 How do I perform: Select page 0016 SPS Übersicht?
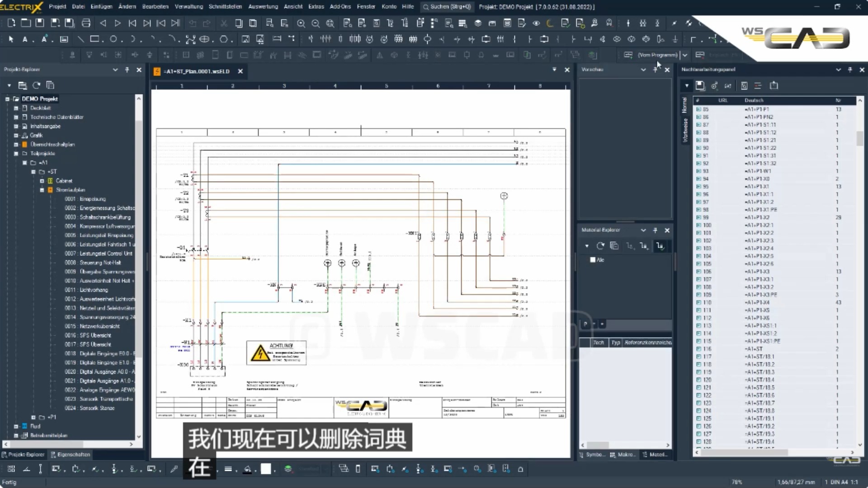click(88, 335)
